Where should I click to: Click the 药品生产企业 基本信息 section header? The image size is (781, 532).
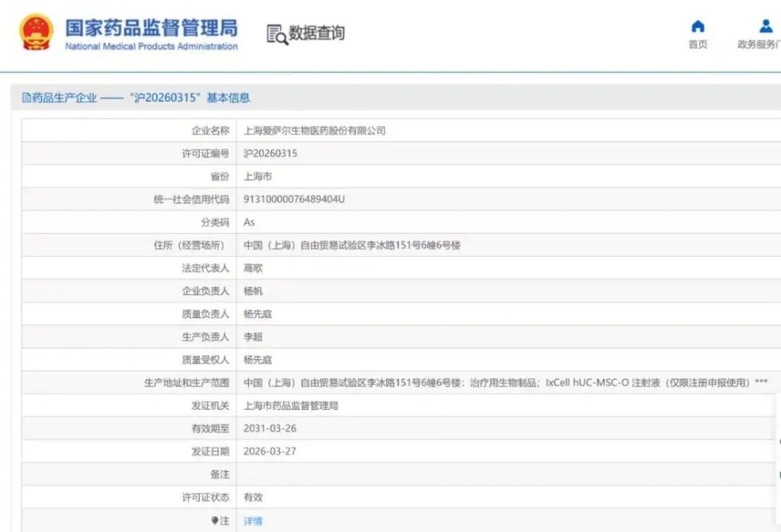point(137,98)
